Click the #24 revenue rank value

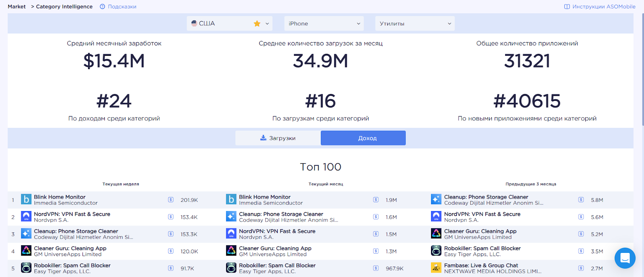114,101
